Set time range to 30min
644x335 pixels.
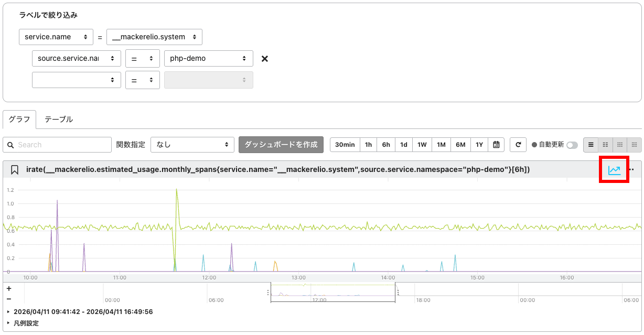(345, 145)
